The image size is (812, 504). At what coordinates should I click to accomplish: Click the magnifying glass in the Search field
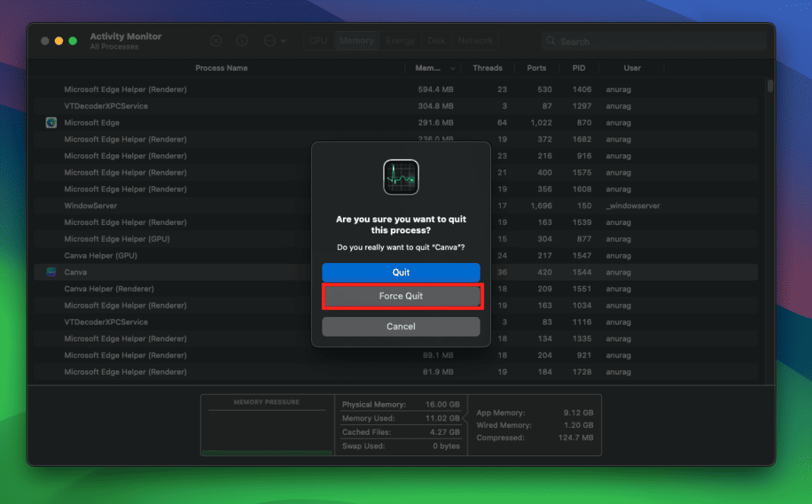tap(551, 41)
